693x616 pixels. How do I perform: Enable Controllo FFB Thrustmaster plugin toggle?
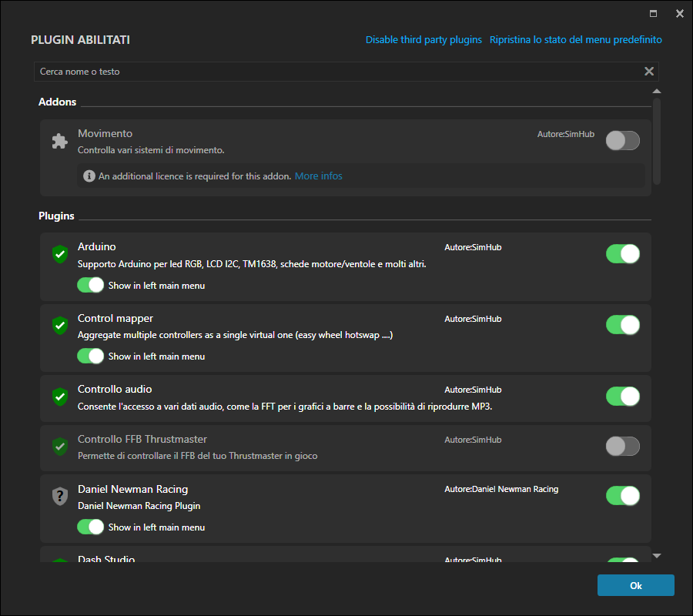pos(622,447)
